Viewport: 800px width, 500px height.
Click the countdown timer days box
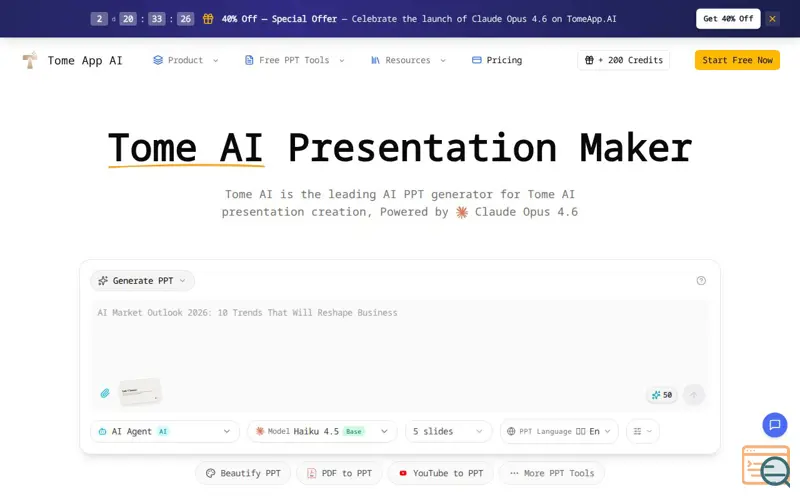pyautogui.click(x=99, y=19)
